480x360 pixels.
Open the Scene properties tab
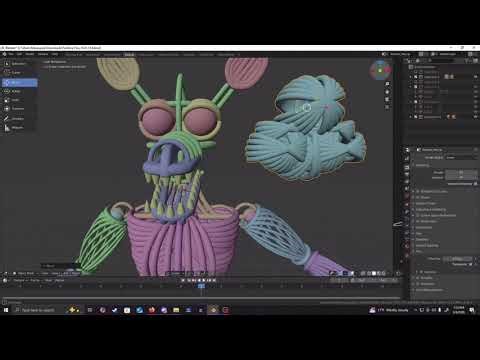coord(407,181)
